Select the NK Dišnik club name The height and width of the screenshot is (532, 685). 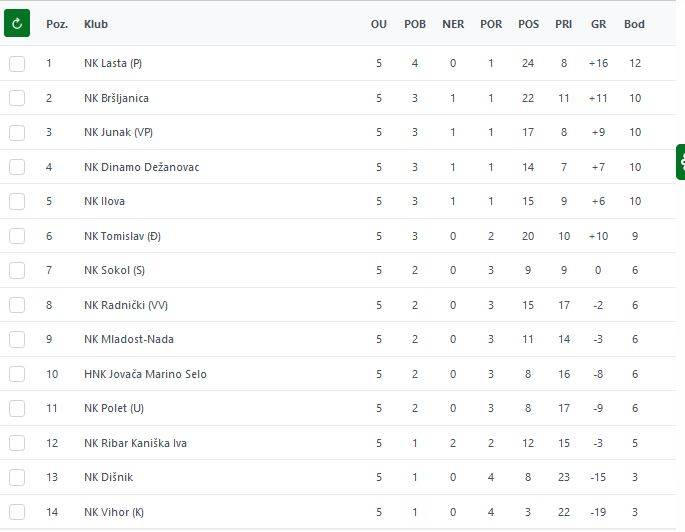click(108, 478)
